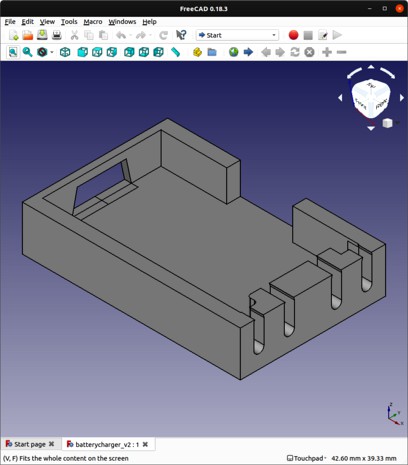Viewport: 408px width, 465px height.
Task: Open undo history dropdown arrow
Action: click(130, 35)
